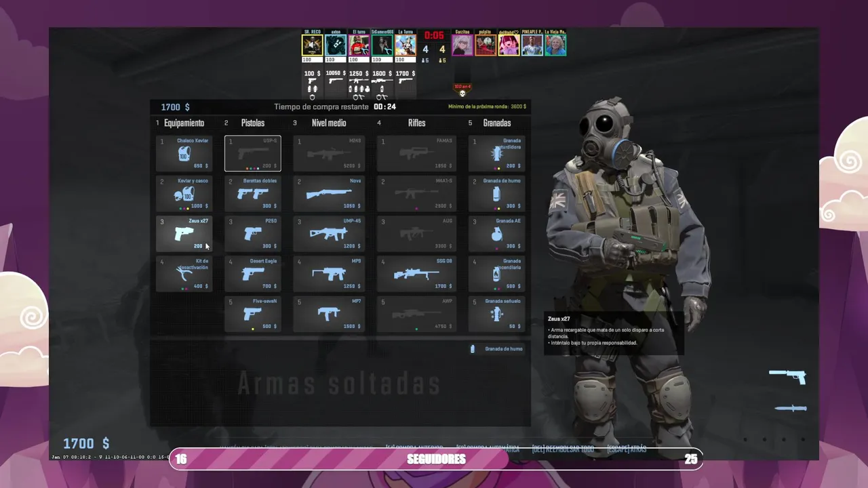Select pulpito enemy player avatar

pyautogui.click(x=486, y=45)
